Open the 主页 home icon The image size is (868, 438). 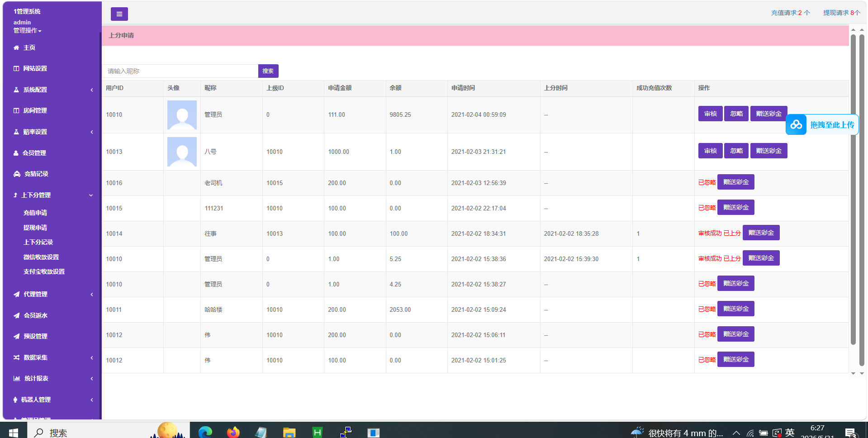16,48
